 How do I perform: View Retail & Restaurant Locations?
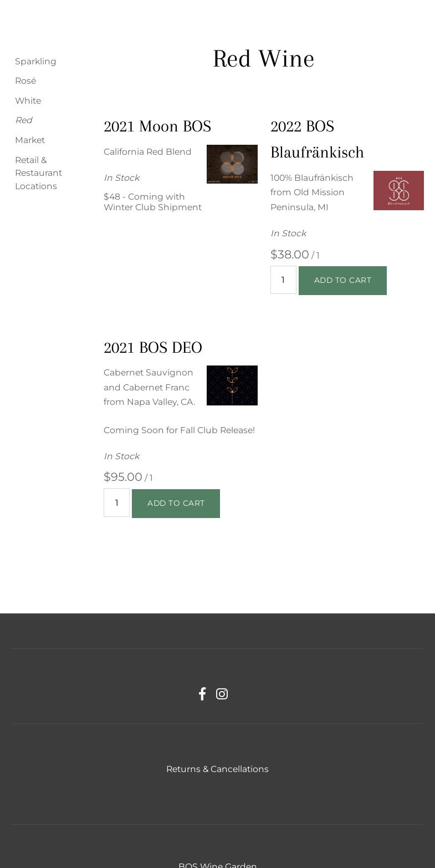pos(38,173)
